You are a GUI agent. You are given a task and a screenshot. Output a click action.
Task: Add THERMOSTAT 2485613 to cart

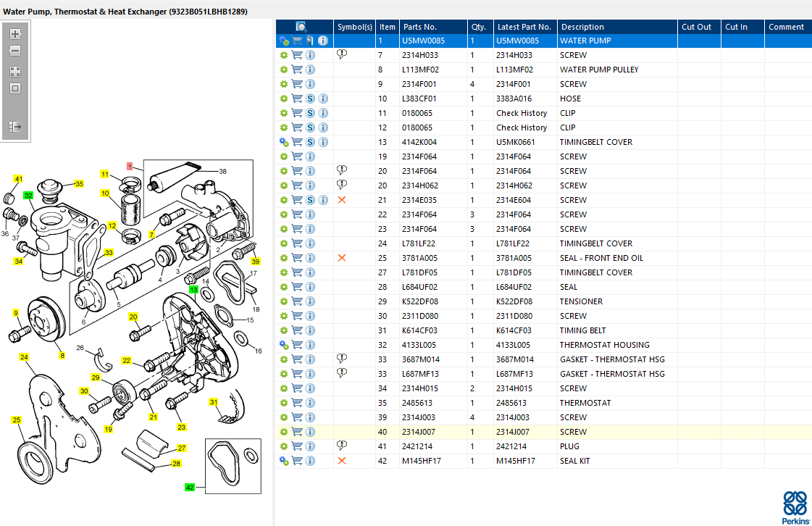coord(297,403)
